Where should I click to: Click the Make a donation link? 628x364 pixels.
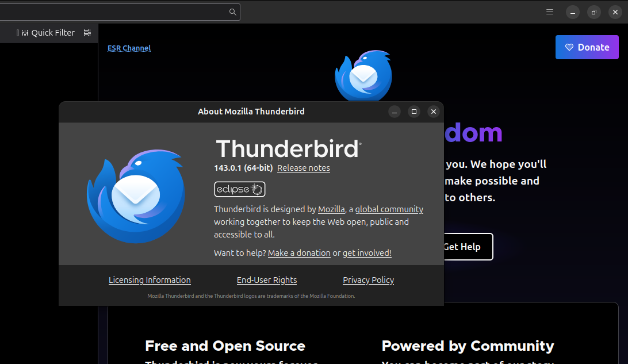point(299,253)
